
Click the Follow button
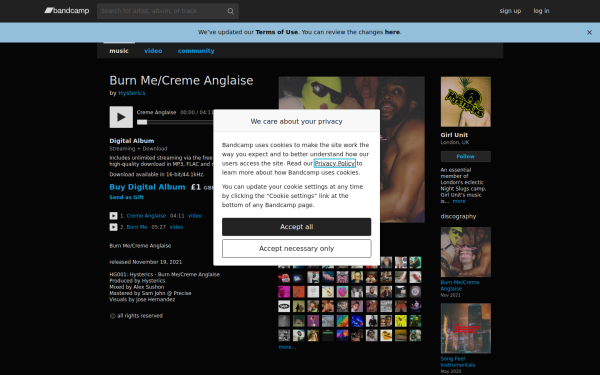(x=466, y=157)
